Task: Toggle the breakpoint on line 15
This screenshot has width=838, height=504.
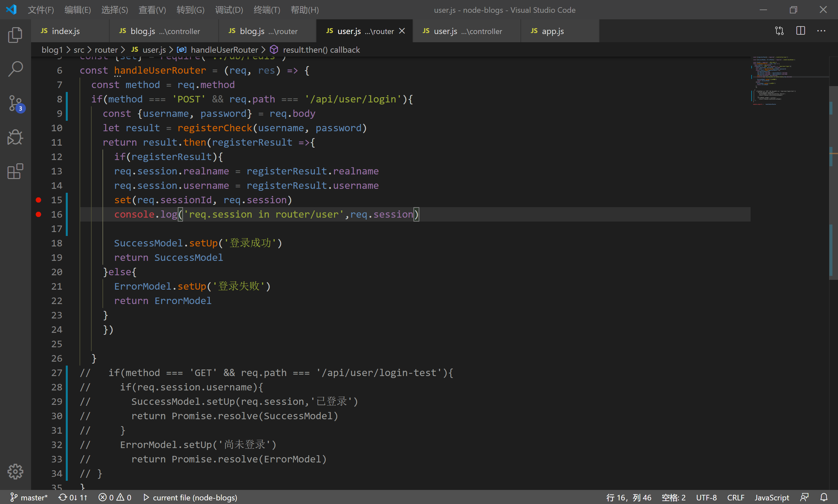Action: [38, 200]
